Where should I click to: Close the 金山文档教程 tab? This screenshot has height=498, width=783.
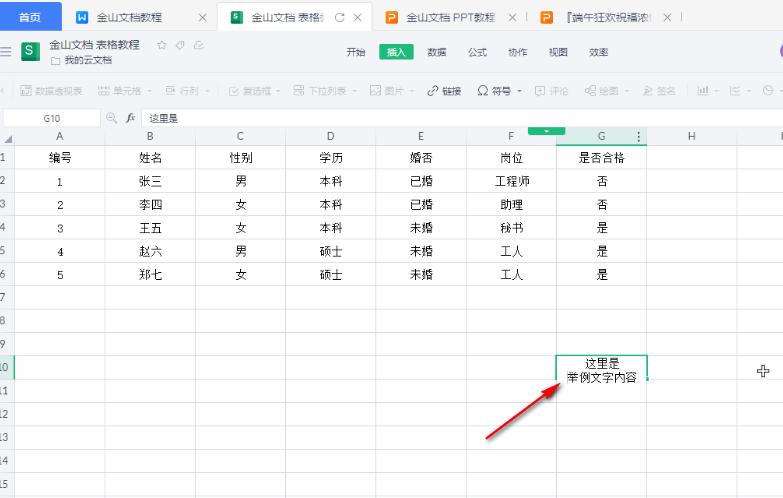(202, 17)
